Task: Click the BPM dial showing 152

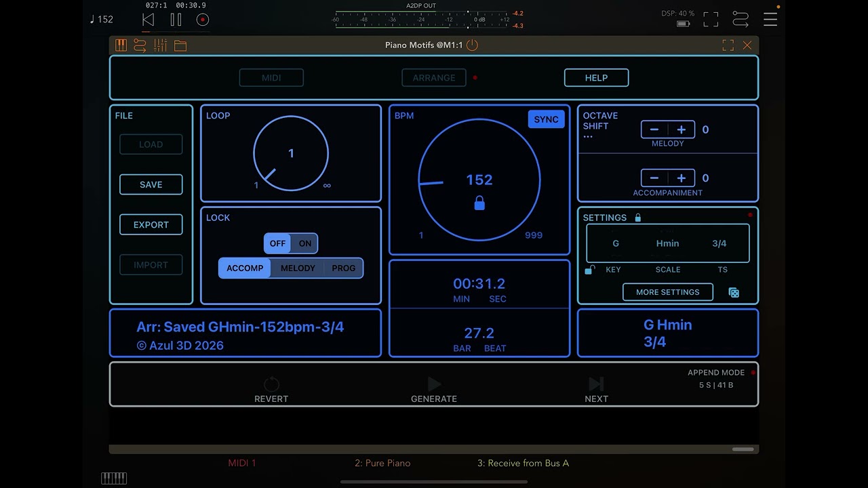Action: coord(479,180)
